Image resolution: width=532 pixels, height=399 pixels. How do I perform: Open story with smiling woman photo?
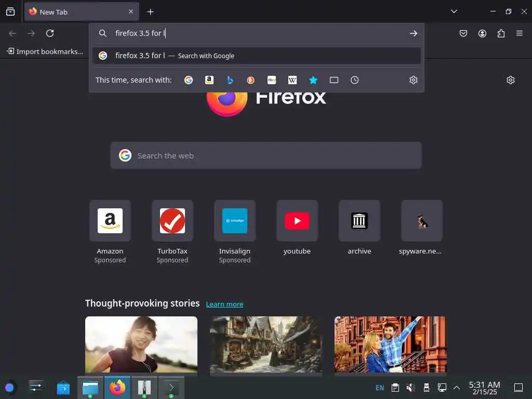point(141,345)
